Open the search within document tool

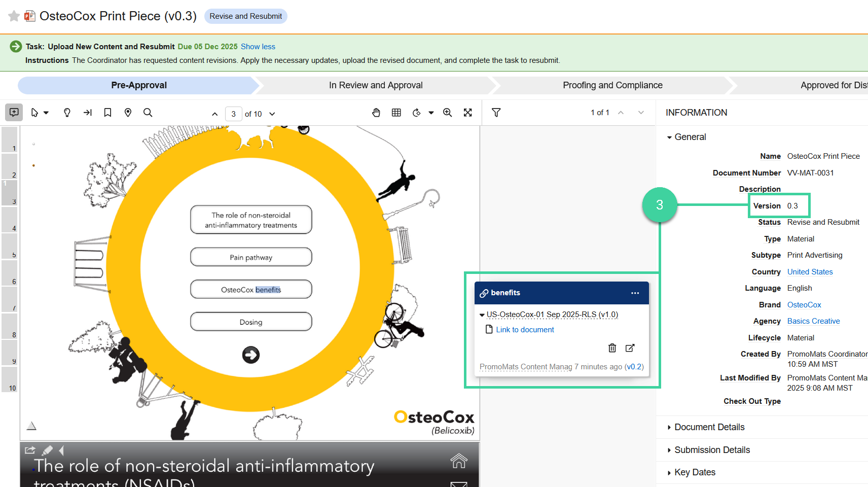148,112
